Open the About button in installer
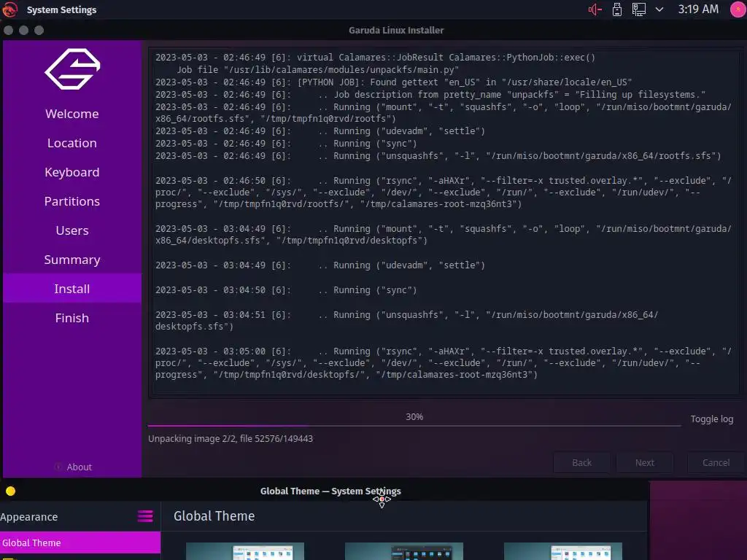This screenshot has width=747, height=560. click(x=73, y=467)
